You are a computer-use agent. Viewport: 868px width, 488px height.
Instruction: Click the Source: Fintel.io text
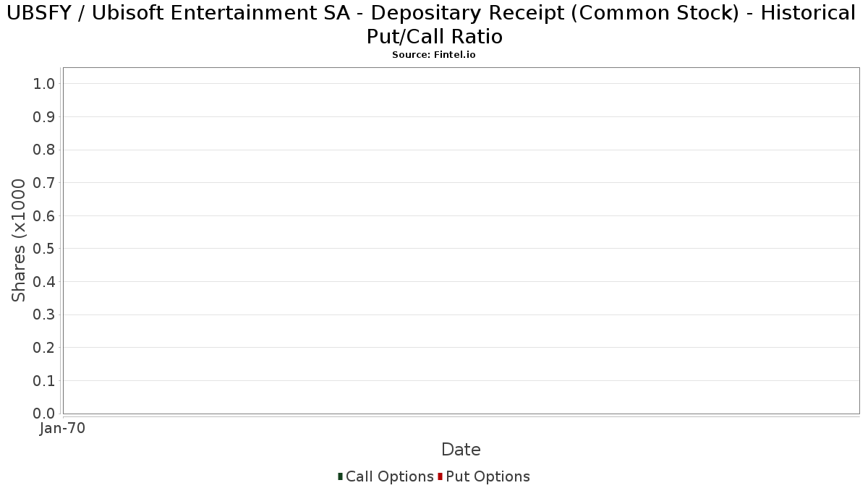pyautogui.click(x=434, y=55)
